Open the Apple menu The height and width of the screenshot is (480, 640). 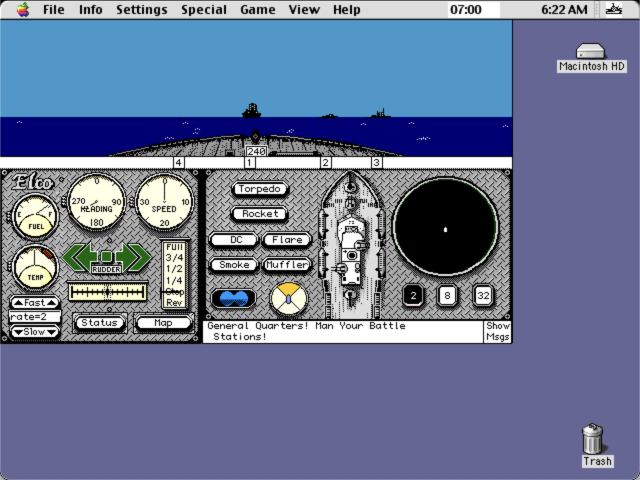23,9
